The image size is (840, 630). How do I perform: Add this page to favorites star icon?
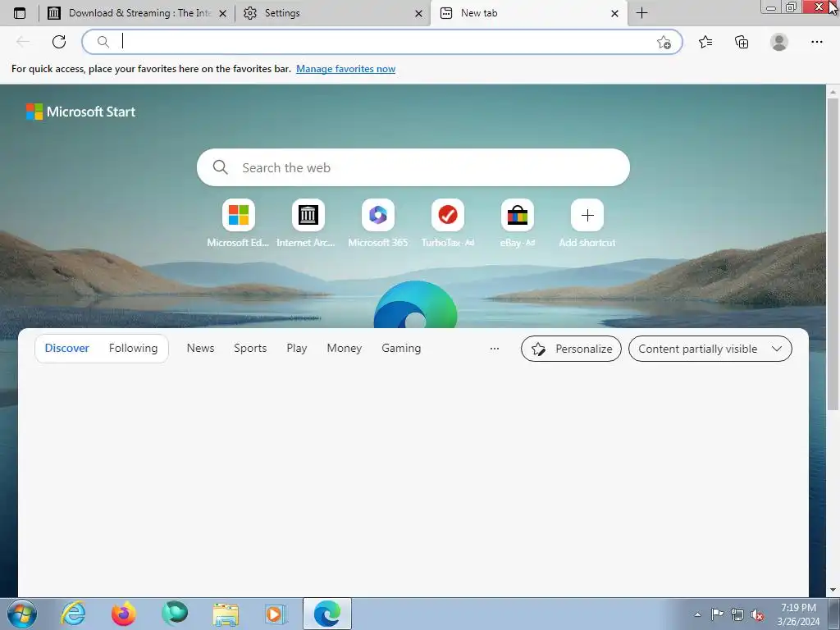click(x=663, y=43)
